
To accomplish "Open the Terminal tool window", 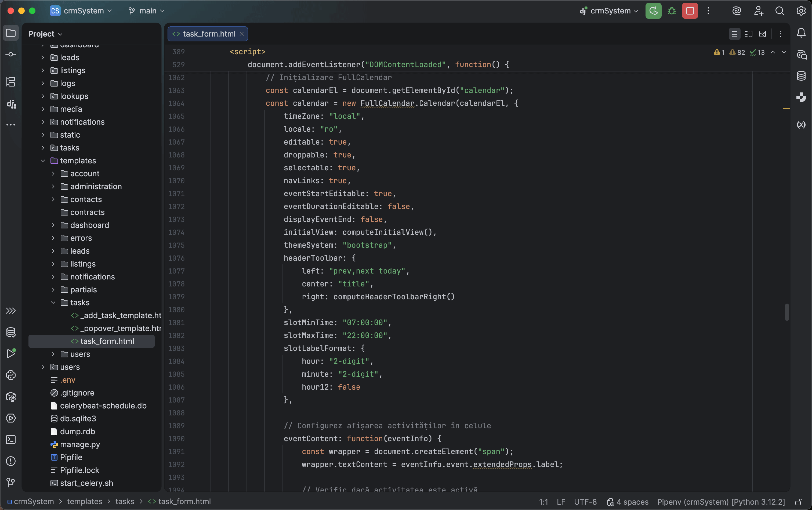I will tap(11, 440).
